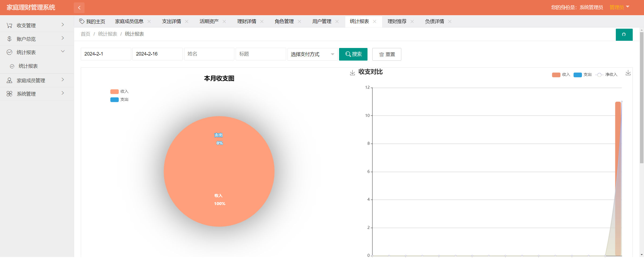Focus the 姓名 input field

pos(209,54)
